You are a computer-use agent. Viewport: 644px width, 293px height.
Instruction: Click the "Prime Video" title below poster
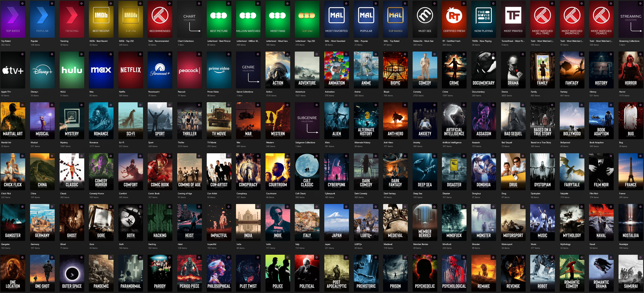point(213,92)
